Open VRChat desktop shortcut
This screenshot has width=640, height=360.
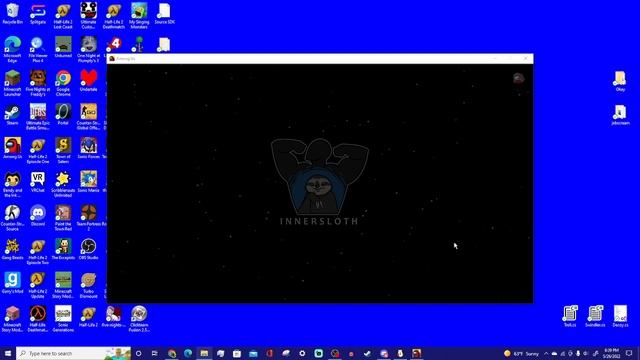click(x=38, y=182)
